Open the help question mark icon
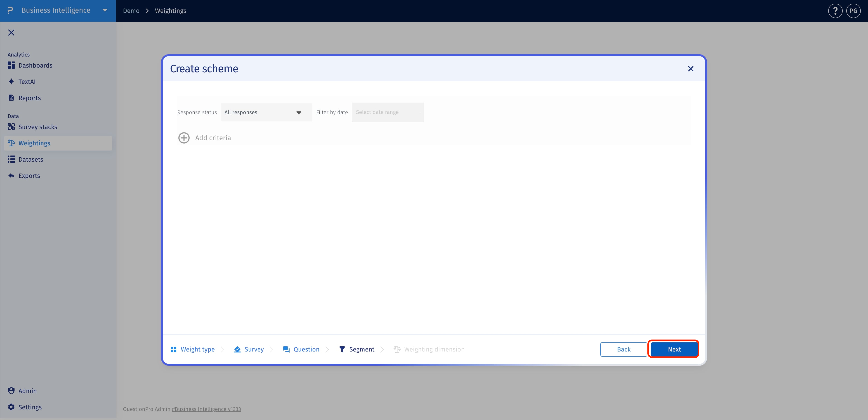 (835, 11)
